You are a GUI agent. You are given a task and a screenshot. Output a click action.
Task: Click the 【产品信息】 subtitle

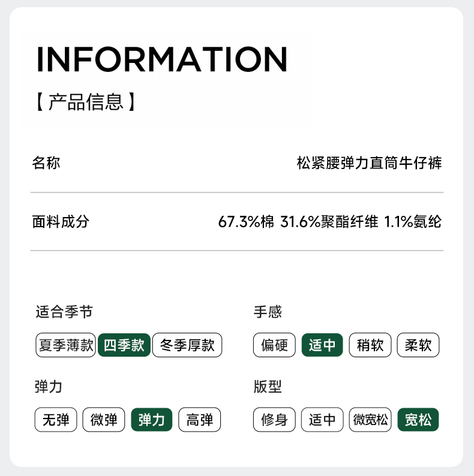pos(86,102)
